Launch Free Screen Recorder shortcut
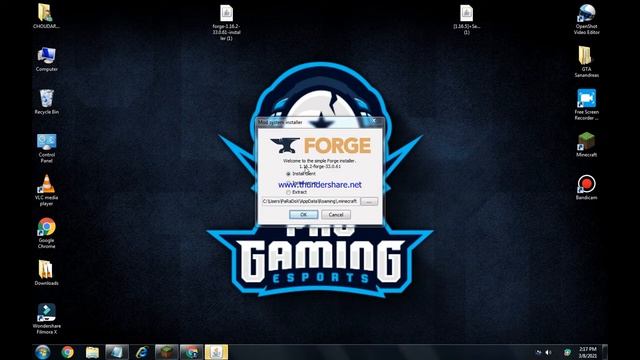This screenshot has height=360, width=640. click(587, 104)
